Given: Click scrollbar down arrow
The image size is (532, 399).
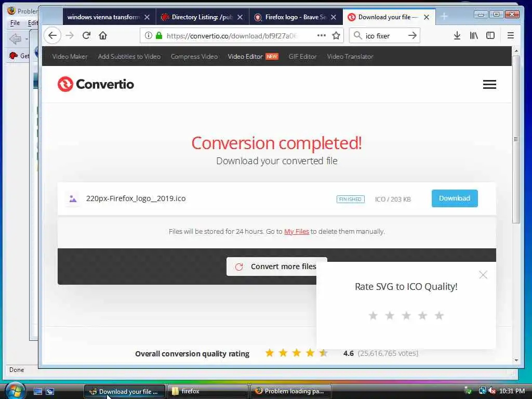Looking at the screenshot, I should [x=516, y=360].
